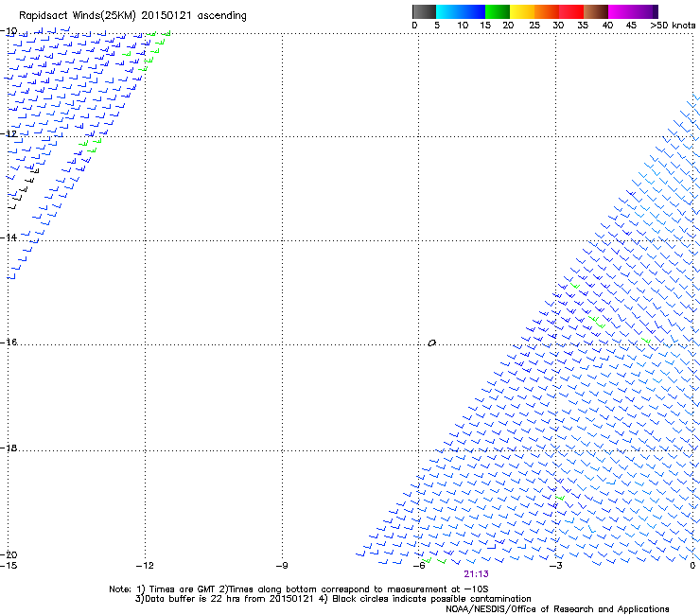
Task: Click the brown 35-40 knots color segment
Action: [596, 11]
